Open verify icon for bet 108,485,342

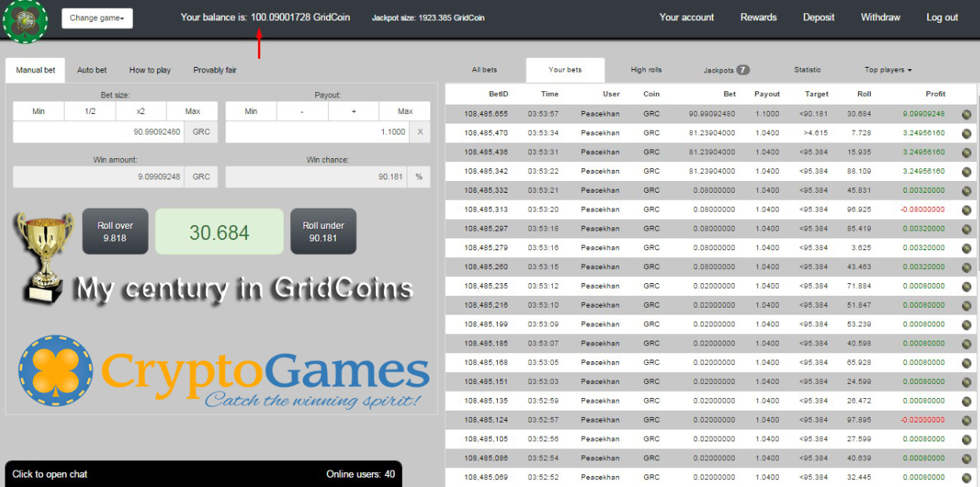966,172
